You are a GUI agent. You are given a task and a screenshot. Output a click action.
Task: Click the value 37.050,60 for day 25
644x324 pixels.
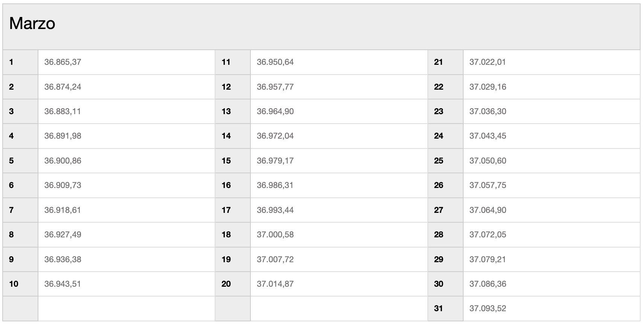[488, 160]
